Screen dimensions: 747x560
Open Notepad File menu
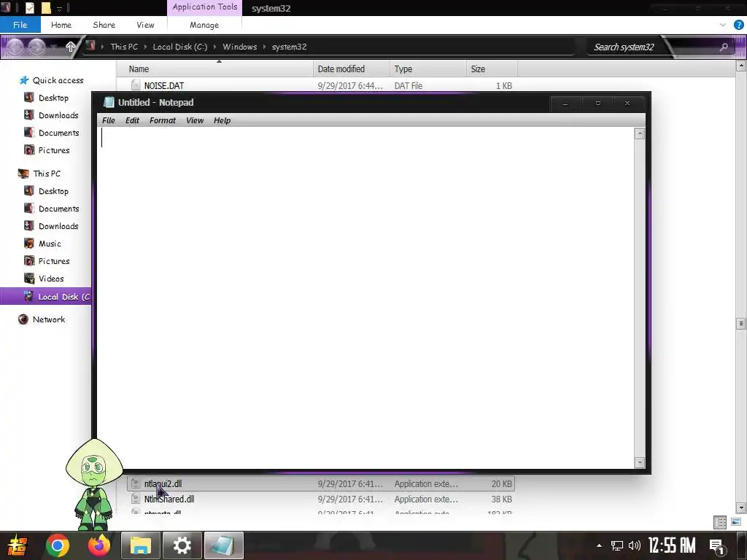coord(109,120)
